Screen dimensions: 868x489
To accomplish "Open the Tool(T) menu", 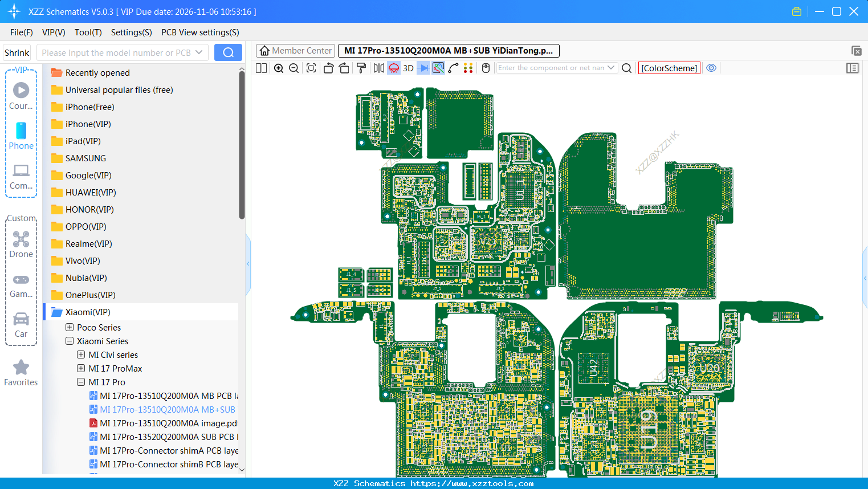I will click(x=88, y=32).
